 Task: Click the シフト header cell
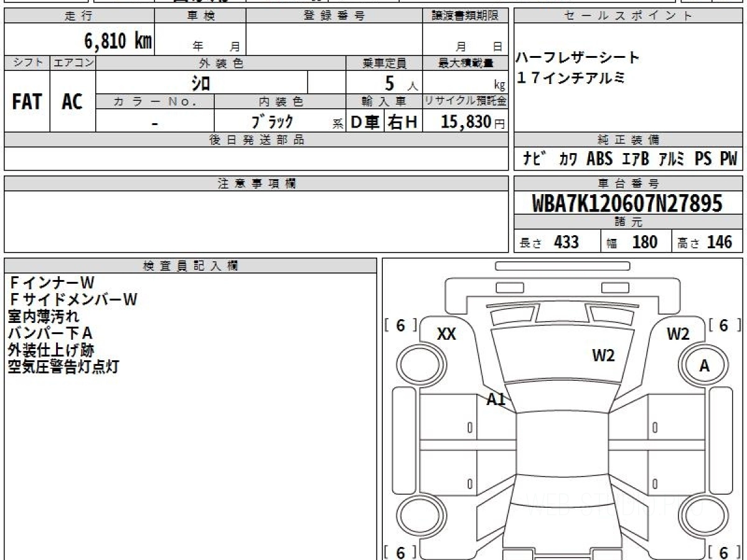[x=27, y=63]
